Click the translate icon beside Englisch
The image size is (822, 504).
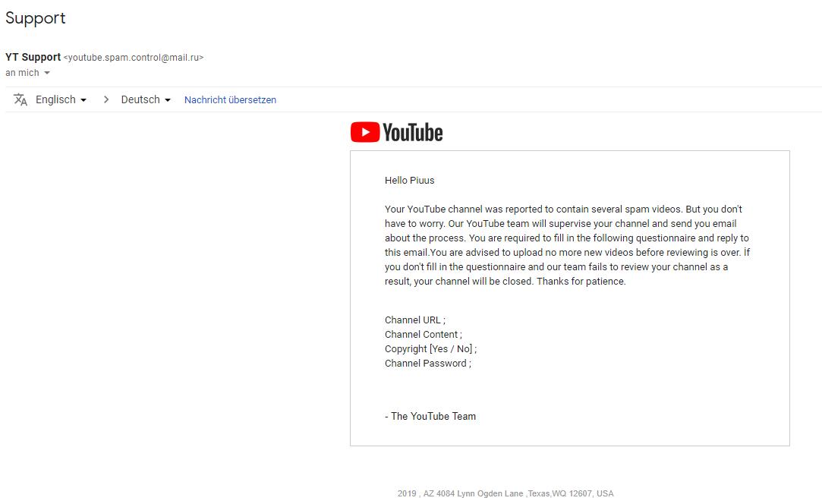(x=20, y=99)
